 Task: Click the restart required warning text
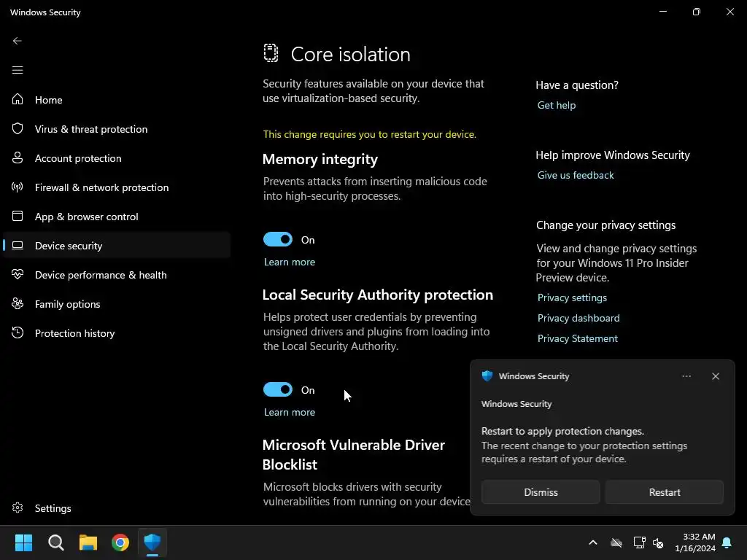[370, 134]
